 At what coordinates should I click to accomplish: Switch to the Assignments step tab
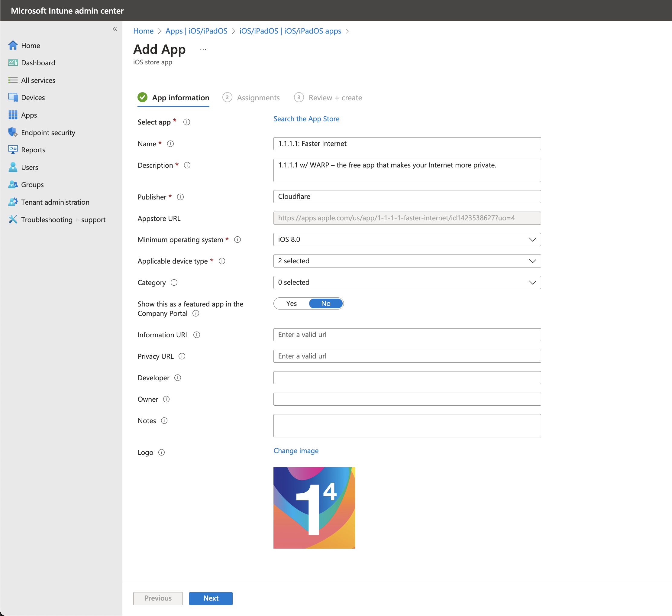tap(258, 98)
